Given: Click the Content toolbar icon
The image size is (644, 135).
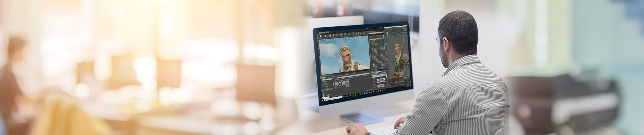Looking at the screenshot, I should [330, 36].
